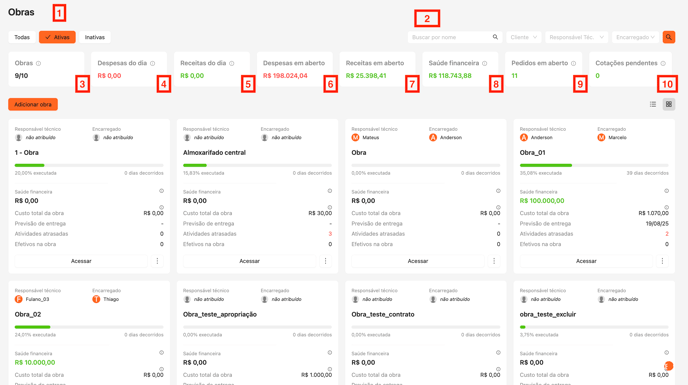Click progress bar of Obra_02 card
The width and height of the screenshot is (688, 385).
click(89, 327)
